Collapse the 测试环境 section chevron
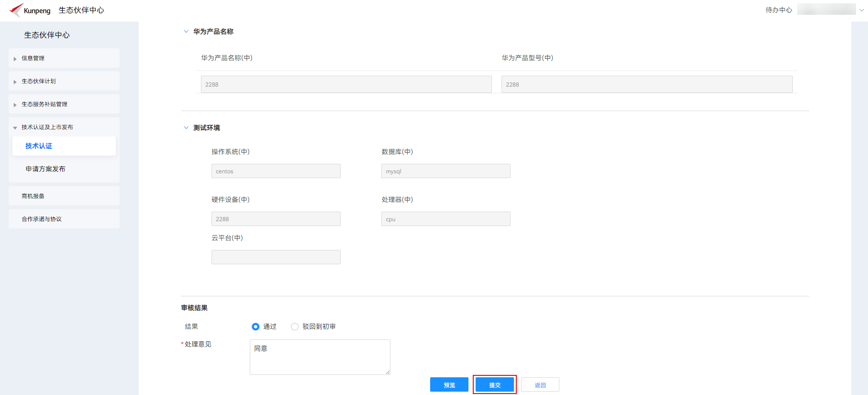868x395 pixels. pyautogui.click(x=186, y=128)
